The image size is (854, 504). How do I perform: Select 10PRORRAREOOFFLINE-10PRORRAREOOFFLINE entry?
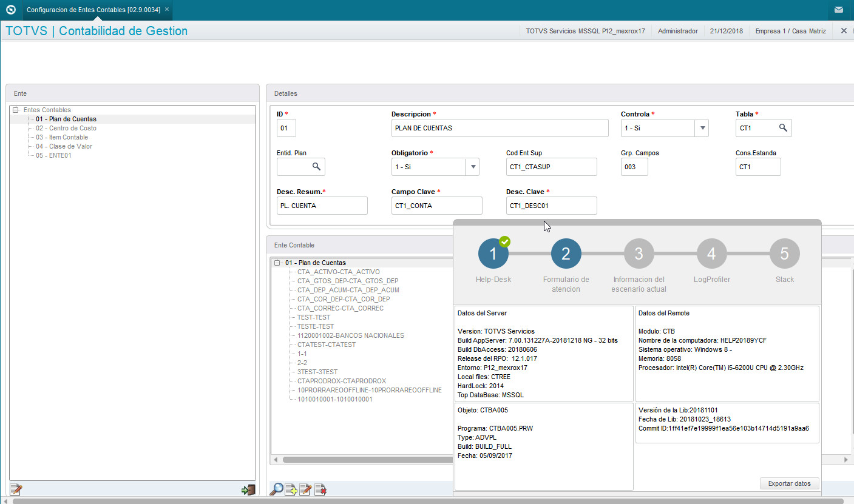click(x=369, y=390)
